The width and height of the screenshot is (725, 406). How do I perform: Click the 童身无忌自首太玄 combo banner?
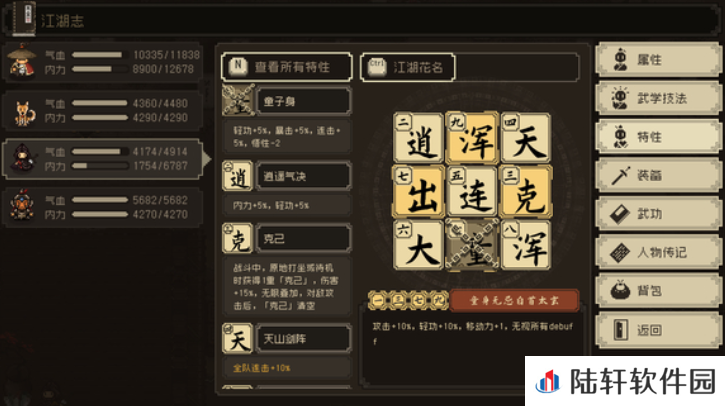[514, 301]
